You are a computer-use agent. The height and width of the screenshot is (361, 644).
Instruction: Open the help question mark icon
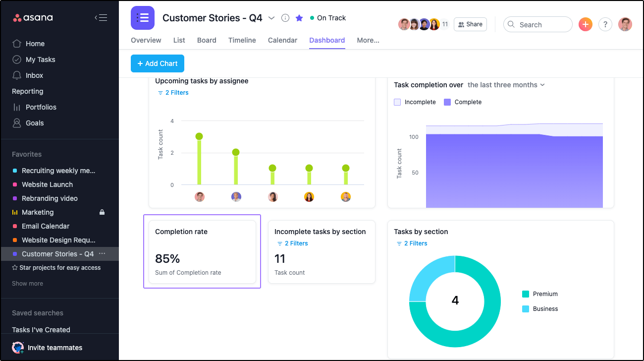(605, 24)
